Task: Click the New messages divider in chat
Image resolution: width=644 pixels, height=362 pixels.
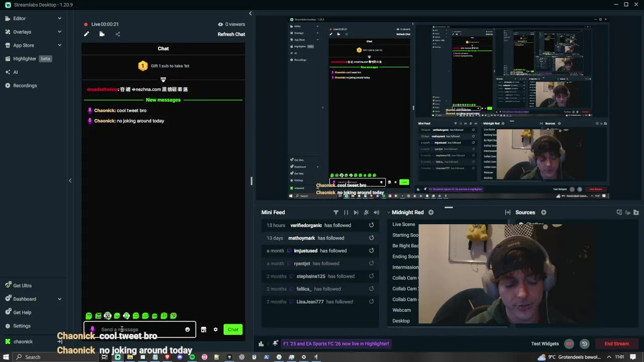Action: pyautogui.click(x=163, y=100)
